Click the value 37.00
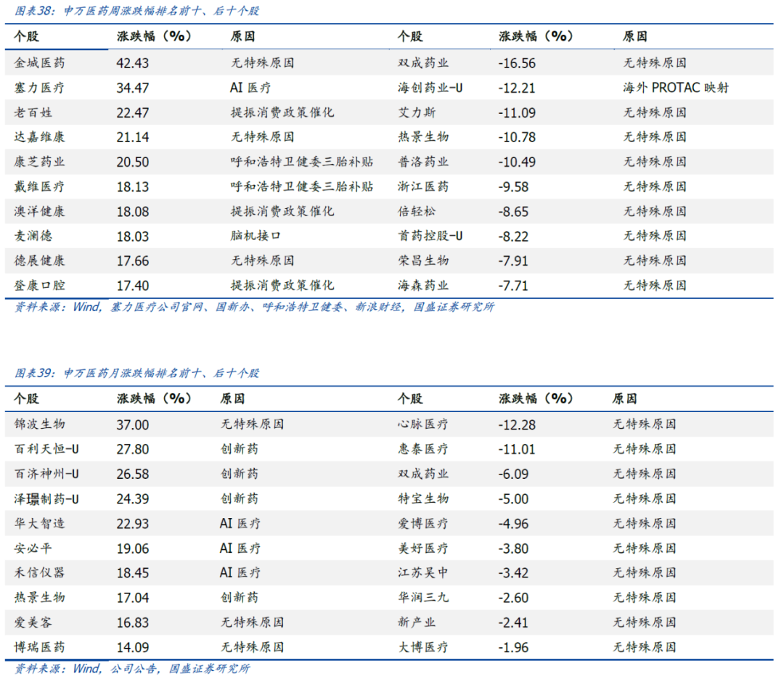784x687 pixels. pos(133,424)
